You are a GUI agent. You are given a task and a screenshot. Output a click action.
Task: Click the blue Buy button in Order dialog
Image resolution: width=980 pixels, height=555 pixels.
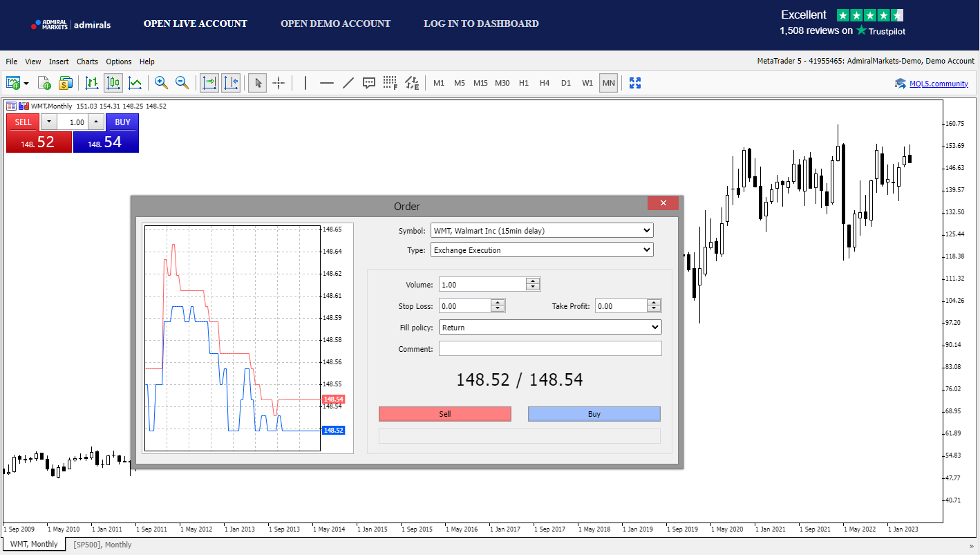coord(594,414)
